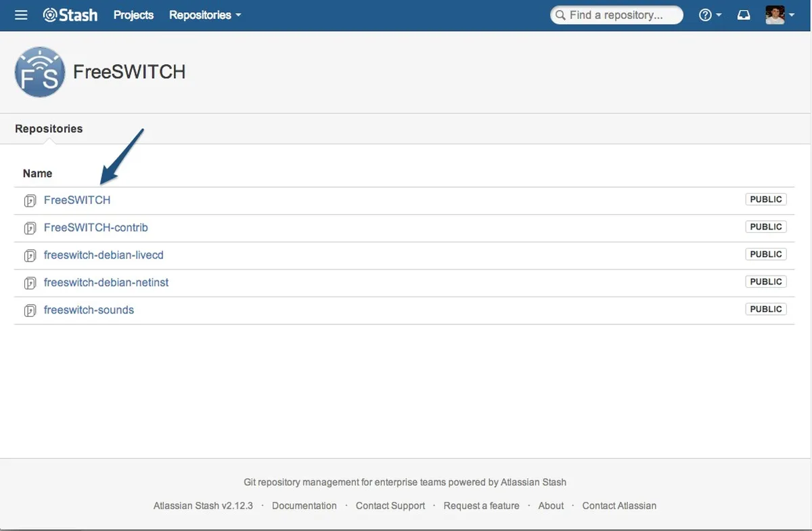Open the inbox tray icon
This screenshot has width=812, height=531.
744,15
